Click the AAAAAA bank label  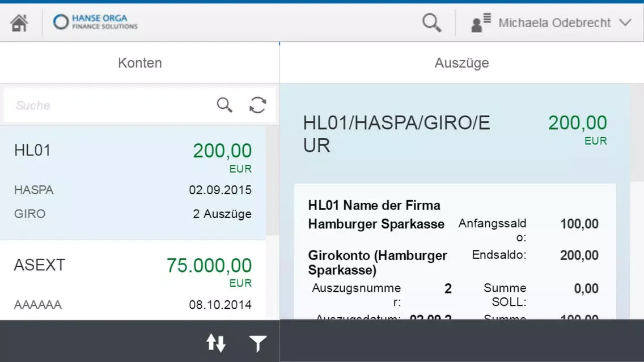[x=38, y=305]
